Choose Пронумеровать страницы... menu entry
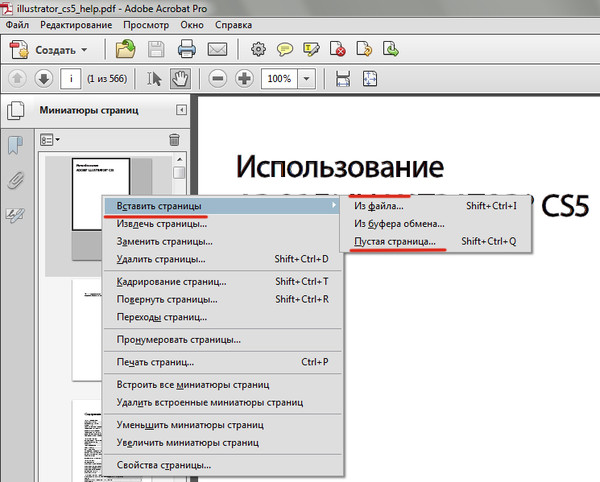Image resolution: width=600 pixels, height=482 pixels. 222,340
